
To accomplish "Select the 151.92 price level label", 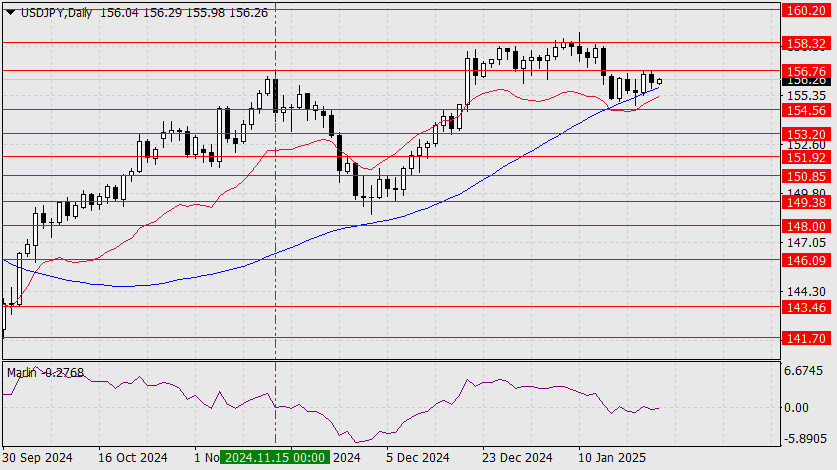I will [x=806, y=157].
